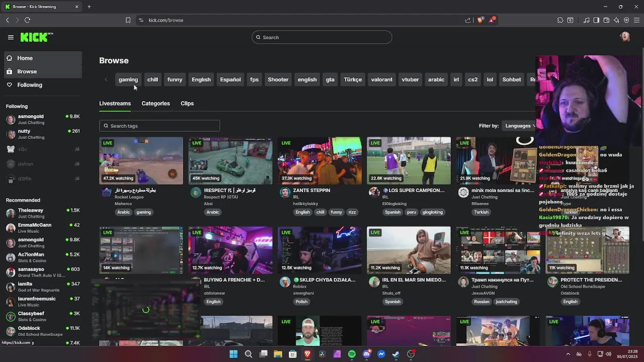644x362 pixels.
Task: Click the browser address bar showing kick.com/browse
Action: click(302, 20)
